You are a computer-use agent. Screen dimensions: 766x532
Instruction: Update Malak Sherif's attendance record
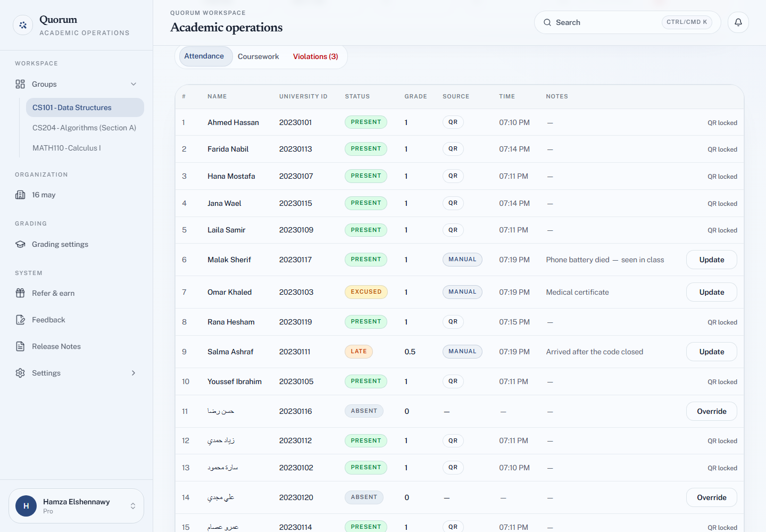pos(712,260)
